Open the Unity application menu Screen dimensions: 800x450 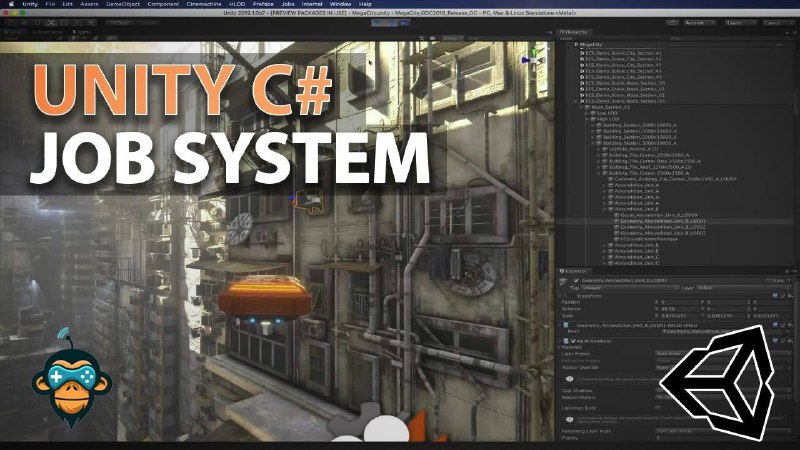point(30,4)
